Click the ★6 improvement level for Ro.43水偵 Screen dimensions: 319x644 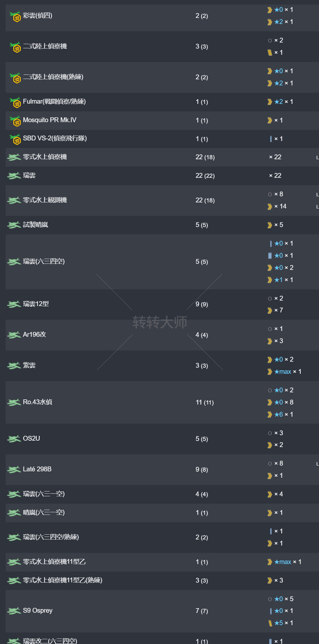(x=278, y=414)
